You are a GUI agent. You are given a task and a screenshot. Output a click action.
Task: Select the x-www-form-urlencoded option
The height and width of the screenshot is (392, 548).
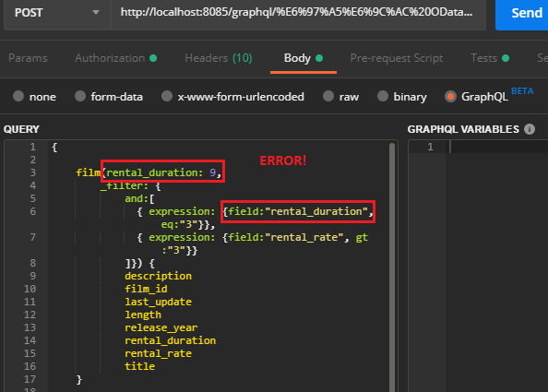coord(232,97)
